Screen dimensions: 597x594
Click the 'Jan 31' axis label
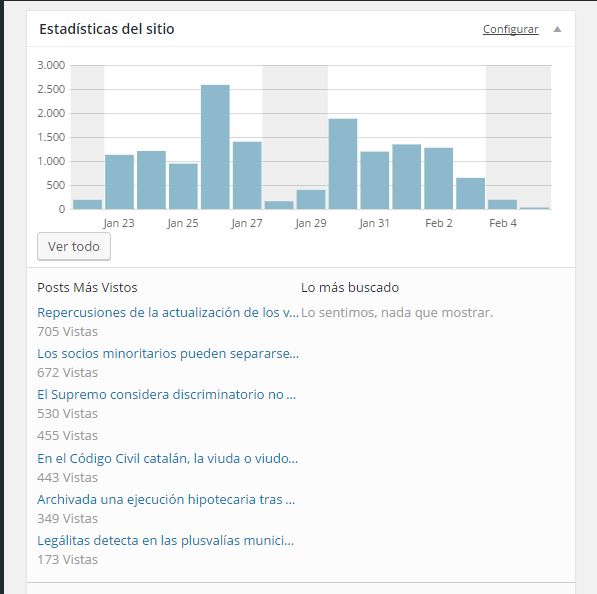375,224
